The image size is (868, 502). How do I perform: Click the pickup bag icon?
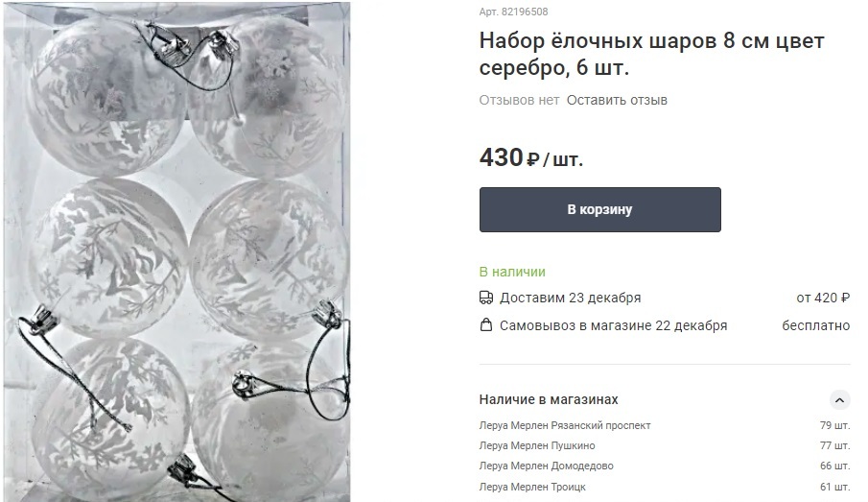tap(485, 324)
